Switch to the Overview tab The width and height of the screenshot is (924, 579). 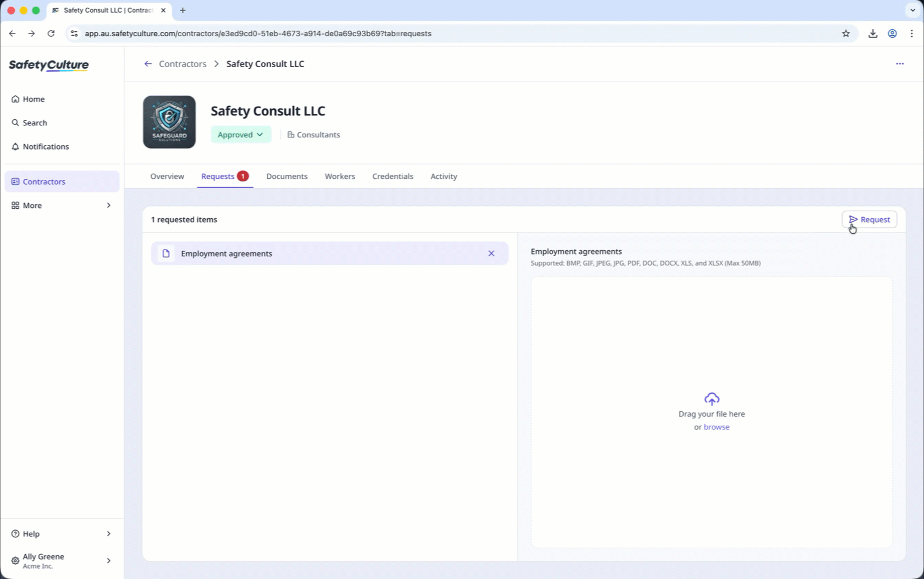[x=167, y=177]
